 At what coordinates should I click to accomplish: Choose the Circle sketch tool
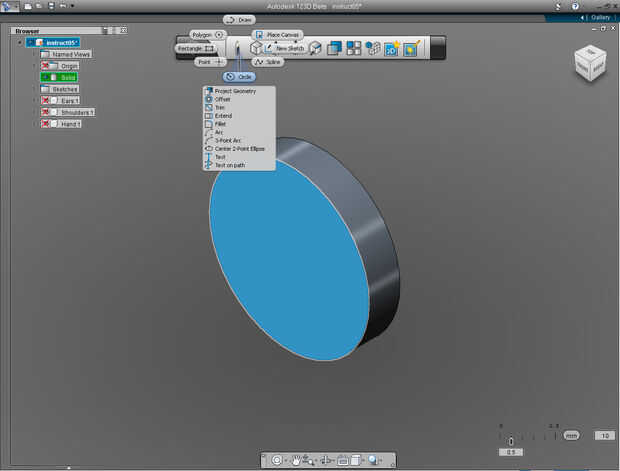pyautogui.click(x=239, y=77)
